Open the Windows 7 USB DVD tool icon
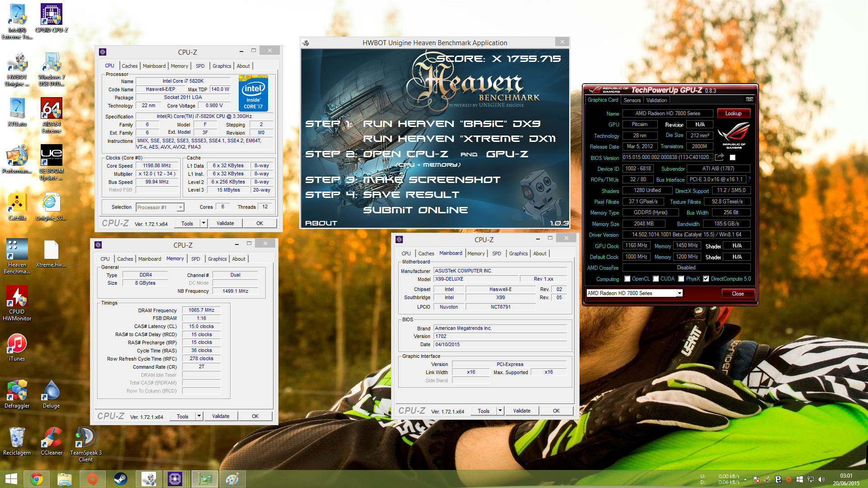The height and width of the screenshot is (488, 868). (x=52, y=69)
